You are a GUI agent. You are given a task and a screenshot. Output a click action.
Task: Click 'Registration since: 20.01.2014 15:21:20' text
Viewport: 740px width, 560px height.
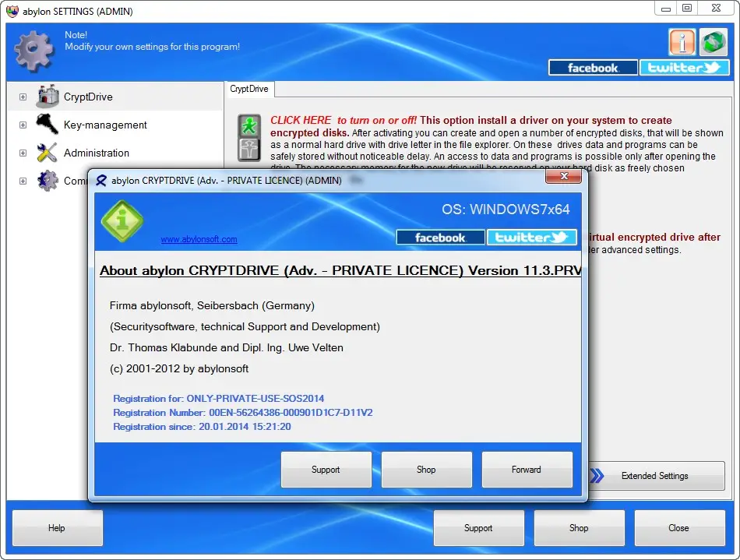tap(202, 427)
